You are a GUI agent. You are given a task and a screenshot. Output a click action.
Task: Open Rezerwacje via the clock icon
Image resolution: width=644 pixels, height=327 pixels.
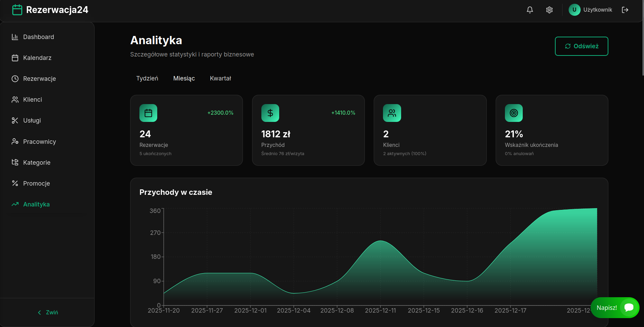tap(15, 78)
